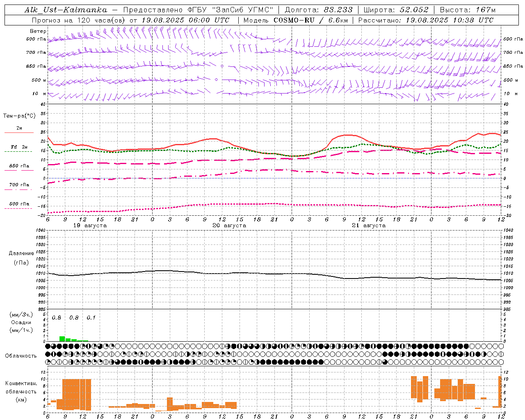
Task: Click the left 850 гПа wind level label
Action: coord(36,66)
